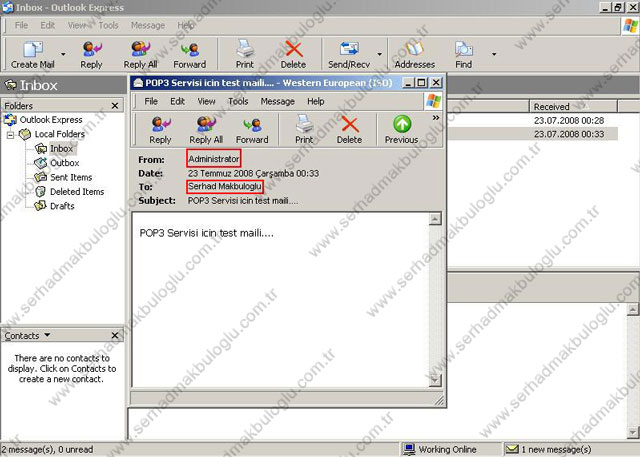
Task: Click Forward in main Inbox toolbar
Action: click(190, 55)
